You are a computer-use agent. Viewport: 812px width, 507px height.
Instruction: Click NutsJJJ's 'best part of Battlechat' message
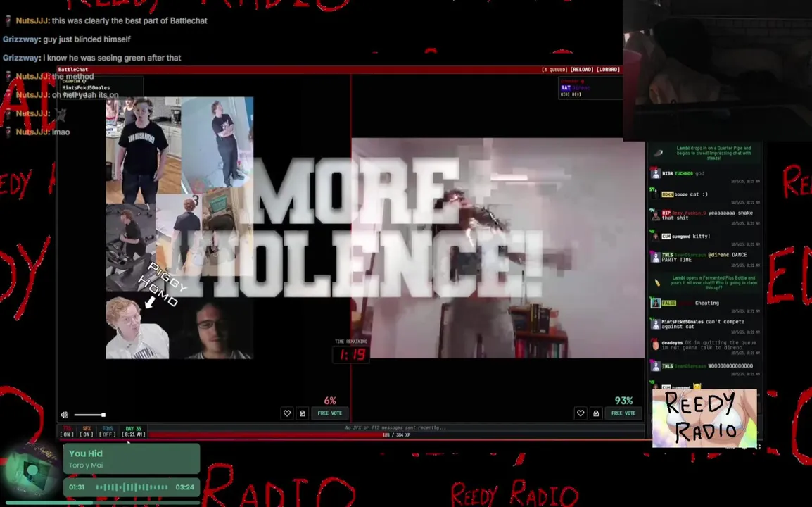click(x=129, y=20)
